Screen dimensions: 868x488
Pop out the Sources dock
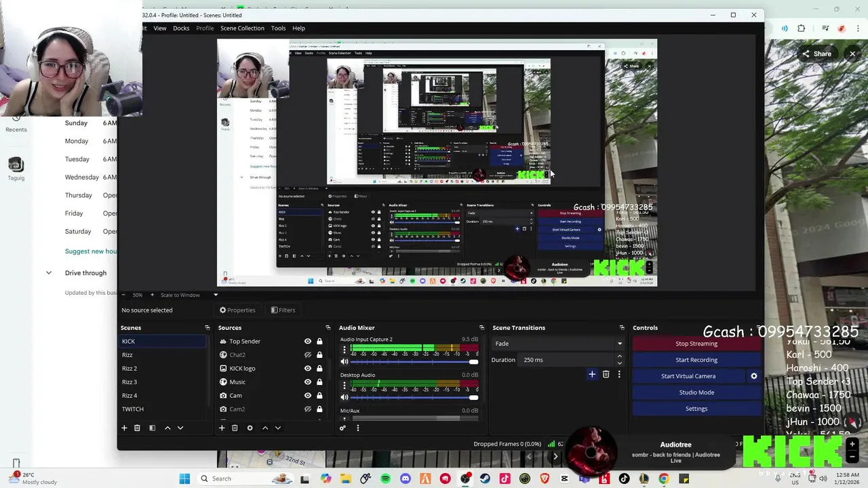point(328,328)
